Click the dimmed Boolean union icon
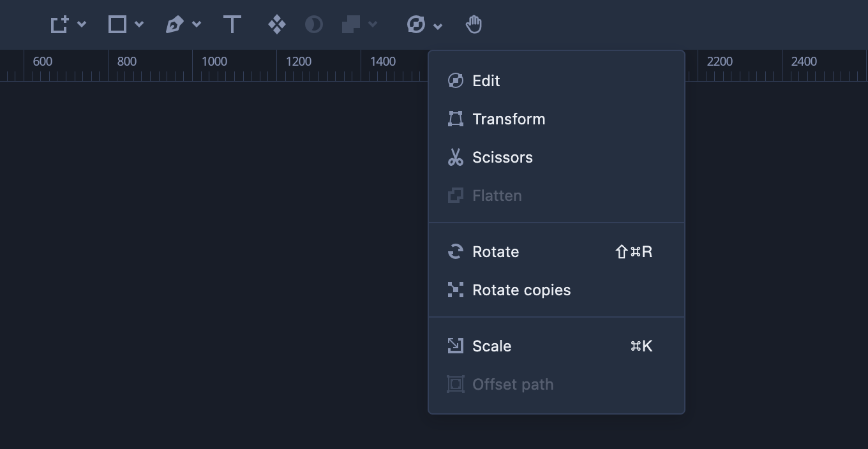This screenshot has height=449, width=868. [x=351, y=25]
